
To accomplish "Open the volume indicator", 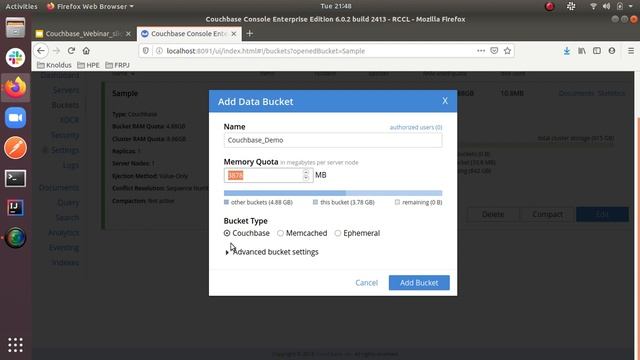I will click(607, 6).
